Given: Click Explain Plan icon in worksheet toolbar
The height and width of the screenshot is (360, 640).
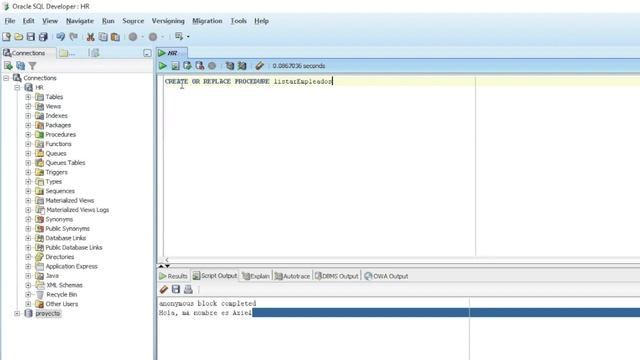Looking at the screenshot, I should [x=230, y=66].
